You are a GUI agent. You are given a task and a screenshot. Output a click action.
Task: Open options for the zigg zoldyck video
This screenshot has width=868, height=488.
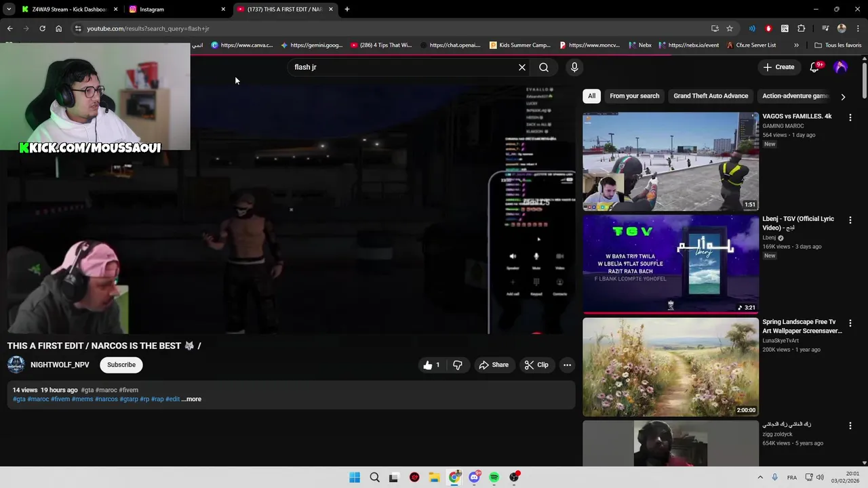(x=850, y=426)
